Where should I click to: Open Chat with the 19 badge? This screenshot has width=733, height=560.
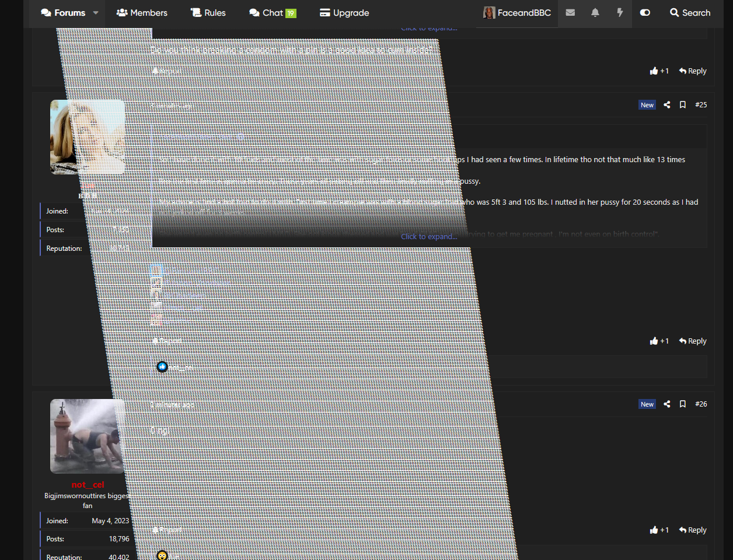tap(273, 13)
